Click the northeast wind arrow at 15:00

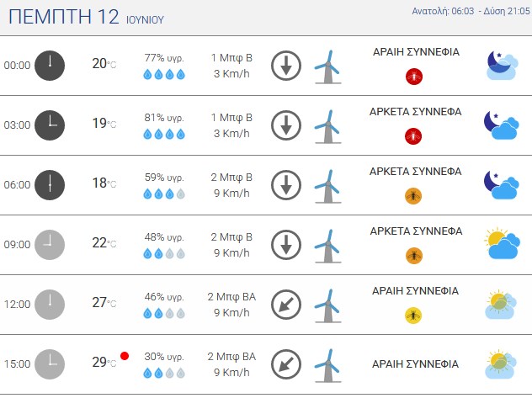coord(286,364)
